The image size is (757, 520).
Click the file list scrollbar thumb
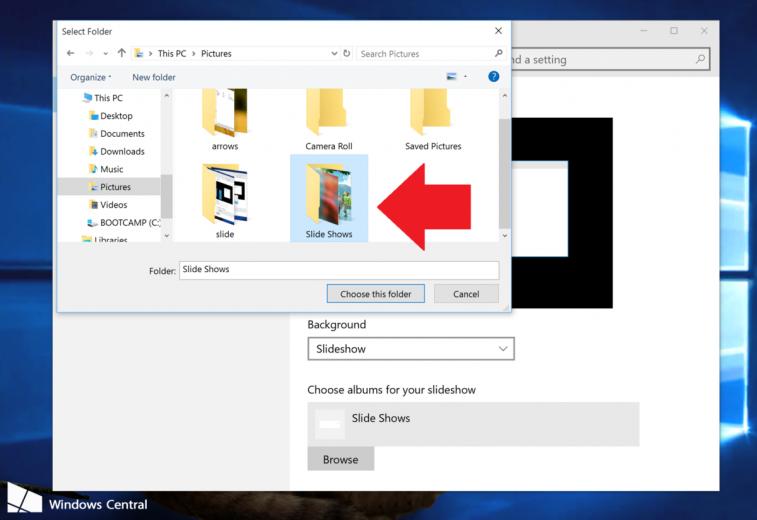504,173
